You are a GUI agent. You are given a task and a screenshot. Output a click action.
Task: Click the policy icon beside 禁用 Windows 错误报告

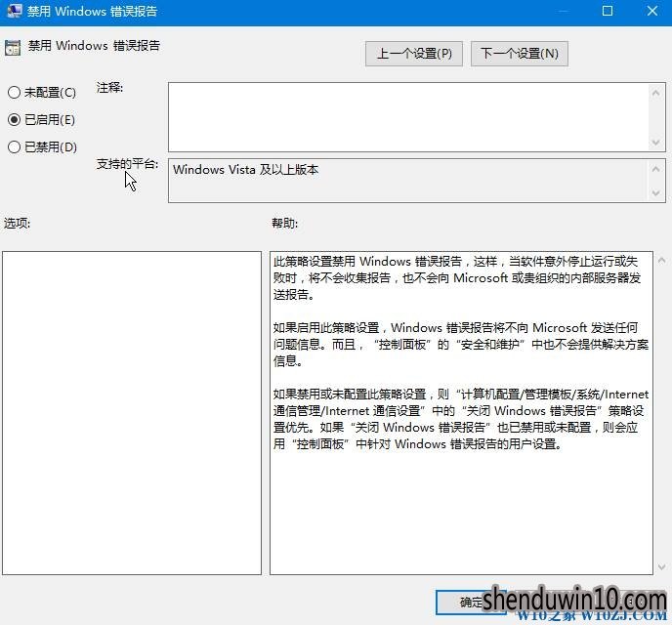(13, 48)
